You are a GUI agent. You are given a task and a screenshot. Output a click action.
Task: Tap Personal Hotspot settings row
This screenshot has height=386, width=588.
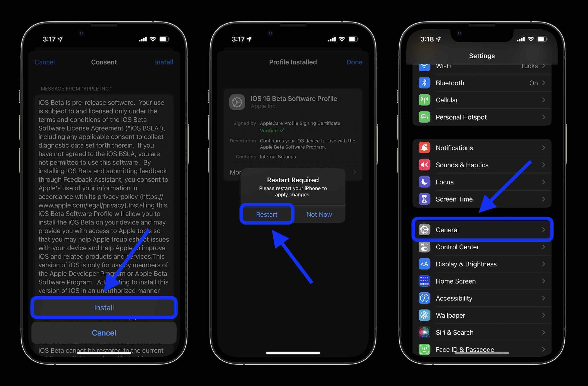(482, 117)
